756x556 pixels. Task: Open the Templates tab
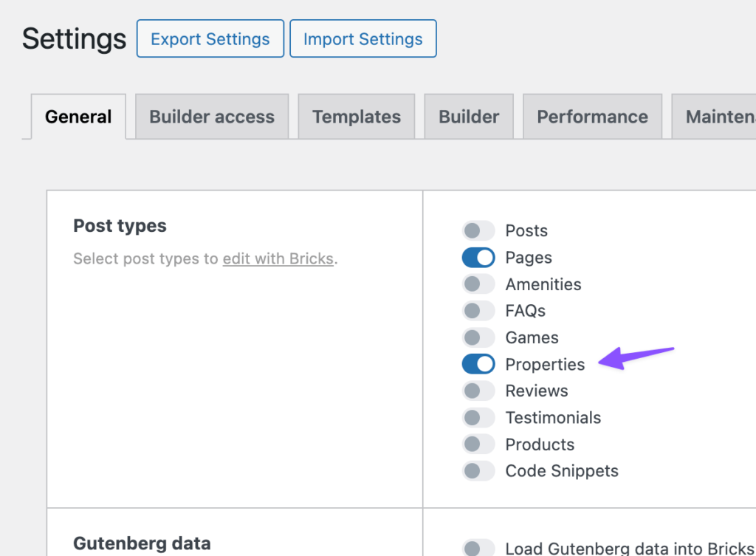click(x=357, y=117)
